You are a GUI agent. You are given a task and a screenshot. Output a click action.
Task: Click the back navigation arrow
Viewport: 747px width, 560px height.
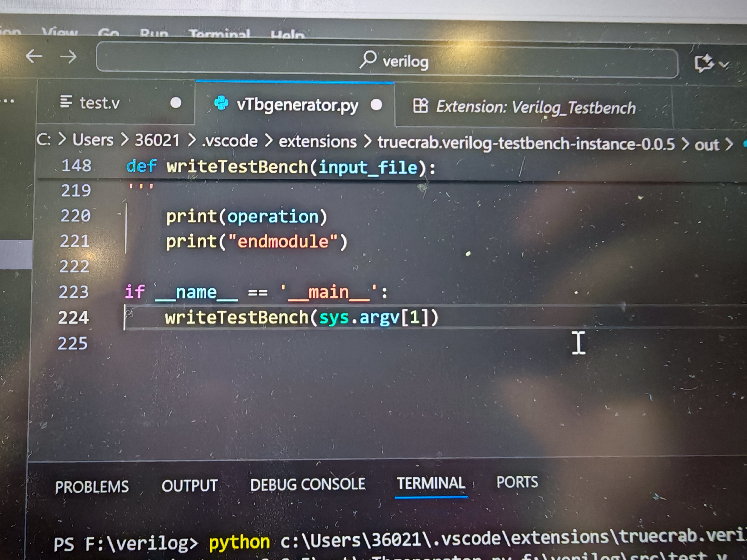tap(34, 56)
